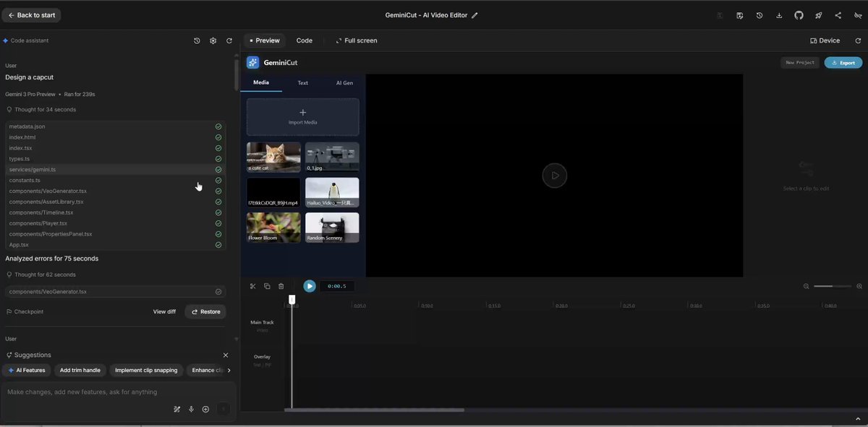The width and height of the screenshot is (868, 427).
Task: Open the Device selector
Action: coord(825,40)
